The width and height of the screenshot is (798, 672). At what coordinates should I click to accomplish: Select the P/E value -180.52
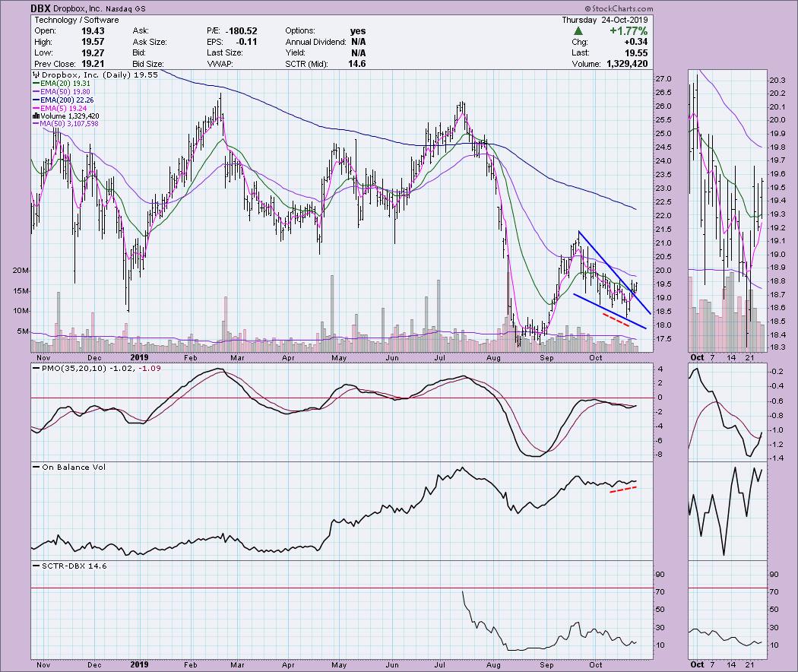pos(239,31)
